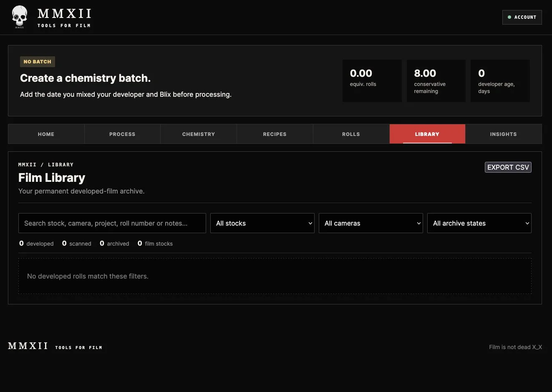Screen dimensions: 552x392
Task: Switch to the Home tab
Action: 46,134
